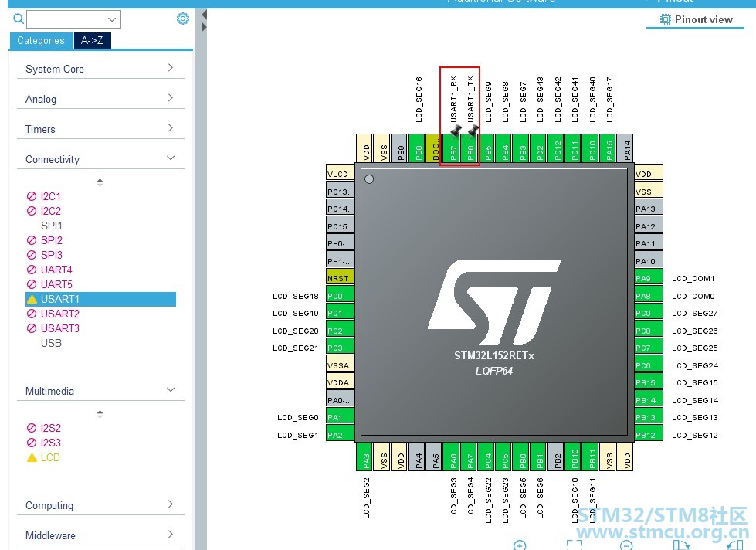Screen dimensions: 756x550
Task: Click the pushpin icon on PB6
Action: 473,131
